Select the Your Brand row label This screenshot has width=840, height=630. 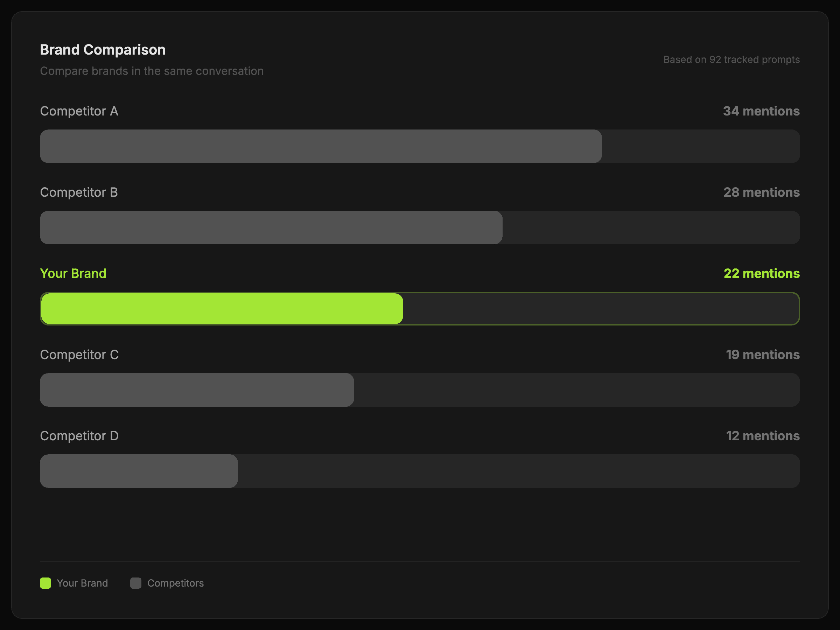[x=73, y=273]
